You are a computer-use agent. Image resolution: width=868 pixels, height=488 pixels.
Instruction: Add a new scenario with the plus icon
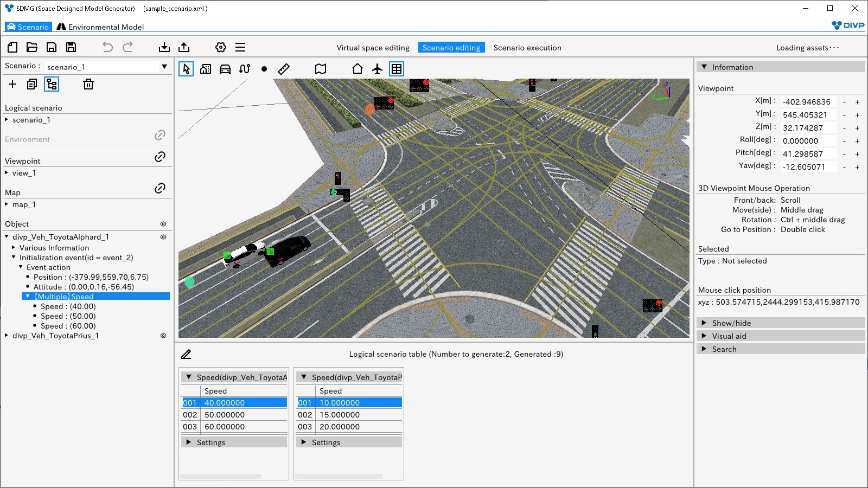coord(12,84)
